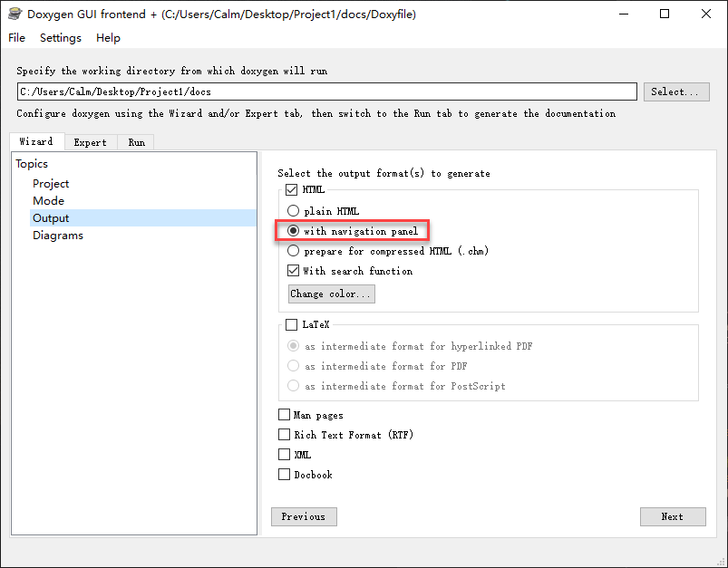Select the Project topic
This screenshot has width=728, height=568.
(51, 184)
